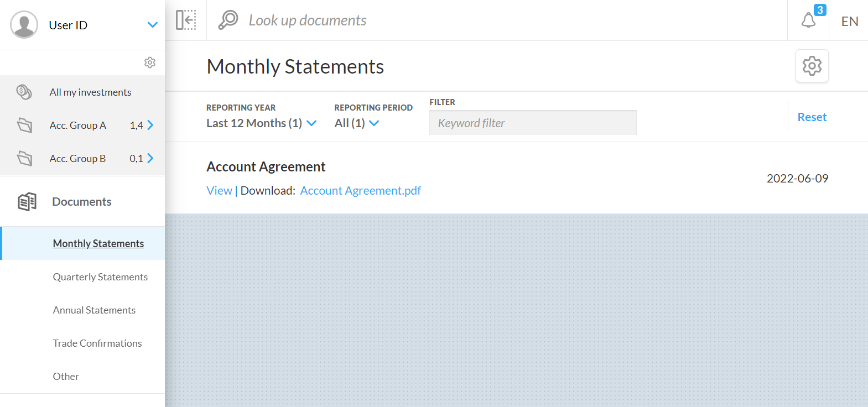Click the All my investments coins icon

pos(24,92)
